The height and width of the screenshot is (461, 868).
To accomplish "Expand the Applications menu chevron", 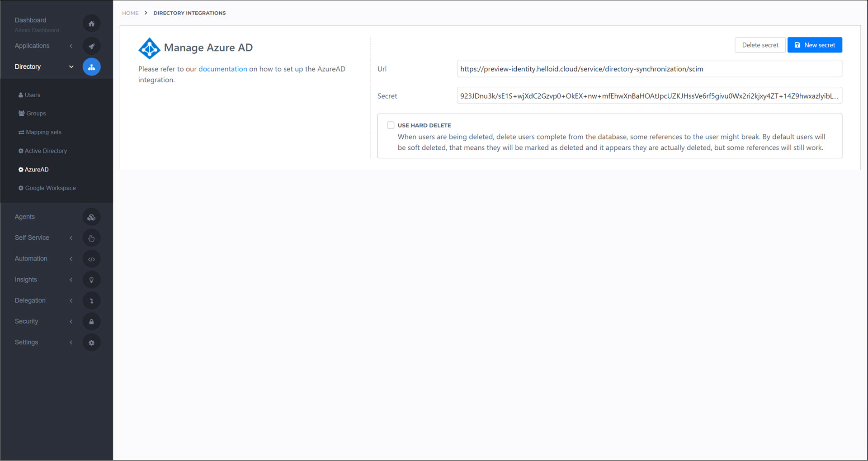I will (x=71, y=46).
